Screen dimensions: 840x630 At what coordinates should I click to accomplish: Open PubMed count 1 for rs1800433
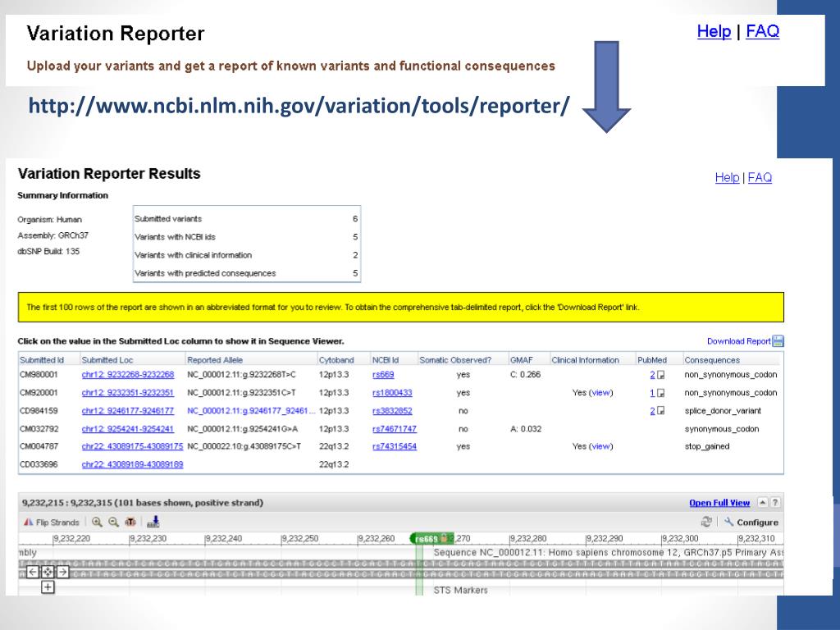(652, 393)
